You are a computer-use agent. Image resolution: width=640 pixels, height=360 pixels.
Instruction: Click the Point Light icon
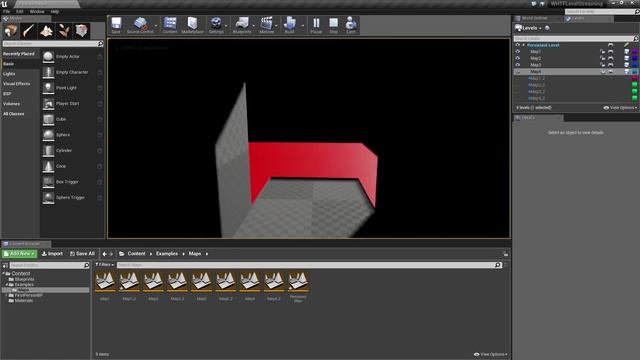pyautogui.click(x=48, y=88)
